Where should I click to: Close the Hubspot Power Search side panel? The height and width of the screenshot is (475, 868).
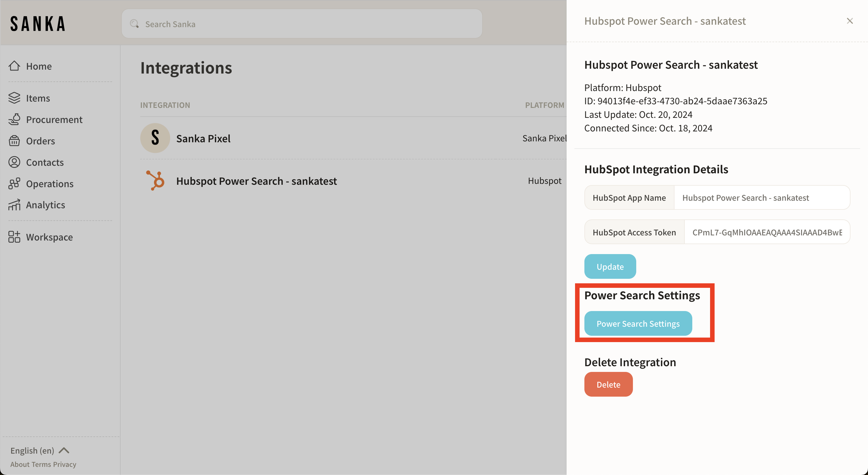pyautogui.click(x=850, y=21)
